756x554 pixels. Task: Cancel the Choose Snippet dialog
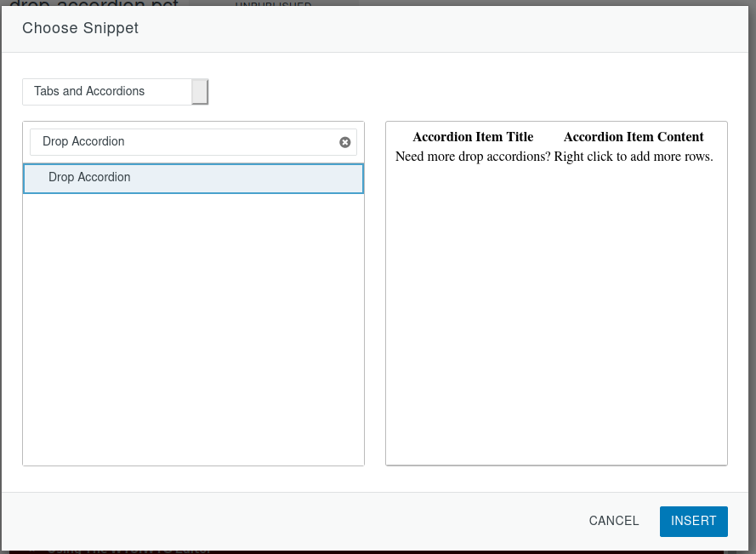(x=613, y=521)
